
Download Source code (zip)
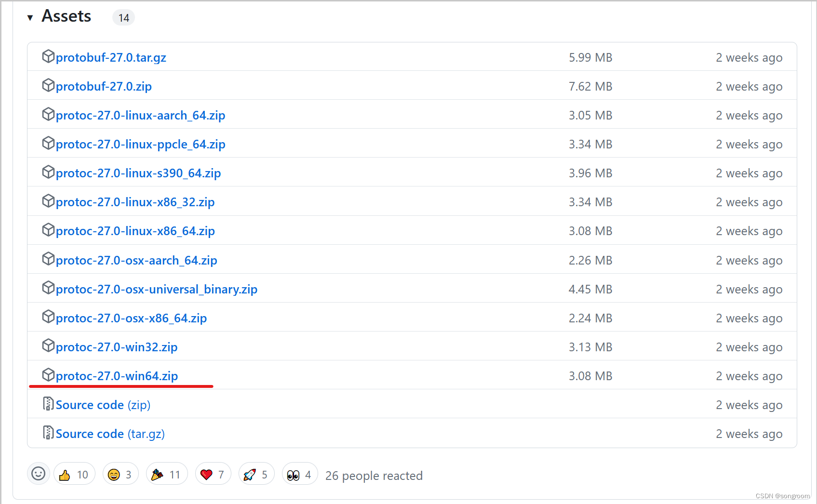103,405
